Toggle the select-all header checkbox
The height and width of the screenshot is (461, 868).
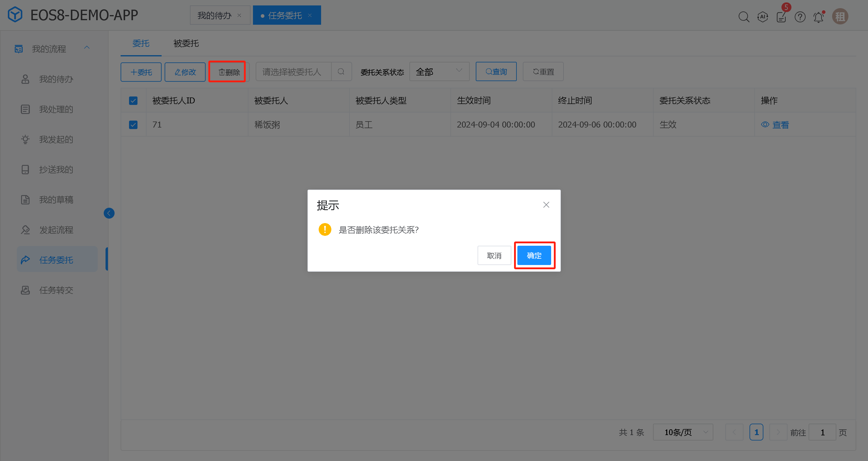click(133, 100)
